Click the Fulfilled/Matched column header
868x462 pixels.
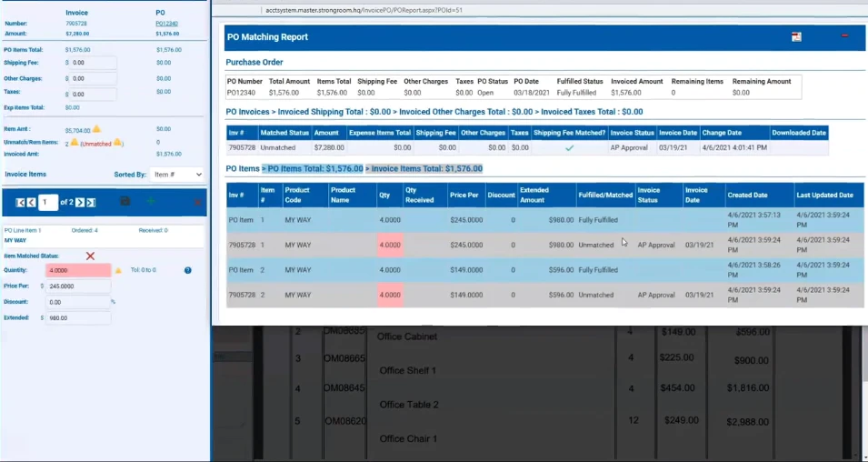pos(605,195)
